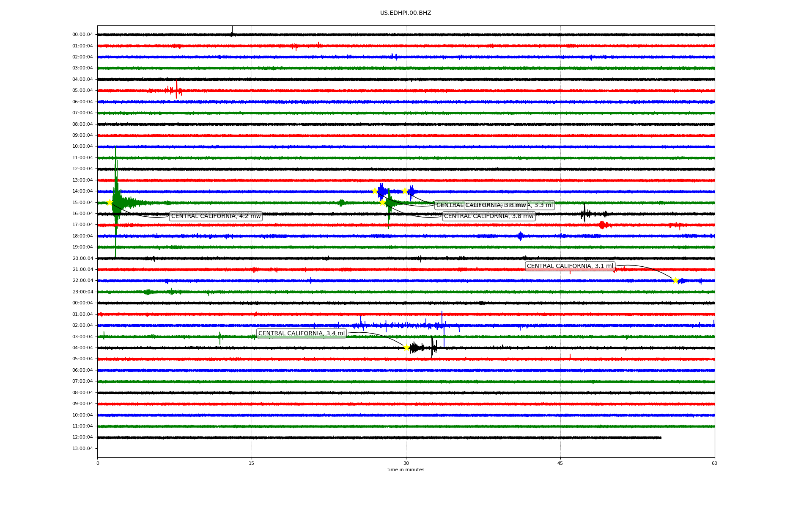Click the 13:00:04 label at the bottom of the y-axis

coord(82,448)
